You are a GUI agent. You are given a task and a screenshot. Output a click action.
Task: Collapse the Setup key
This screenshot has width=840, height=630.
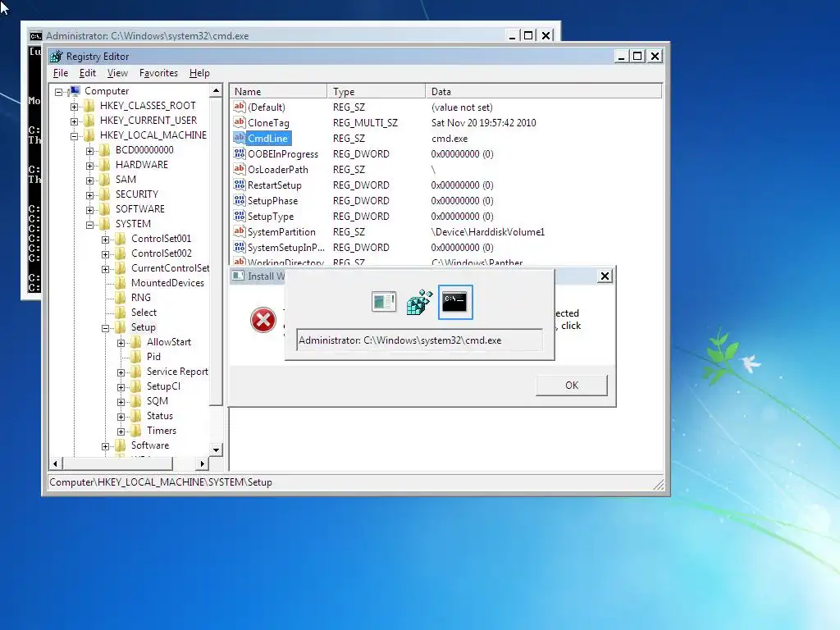click(x=106, y=328)
